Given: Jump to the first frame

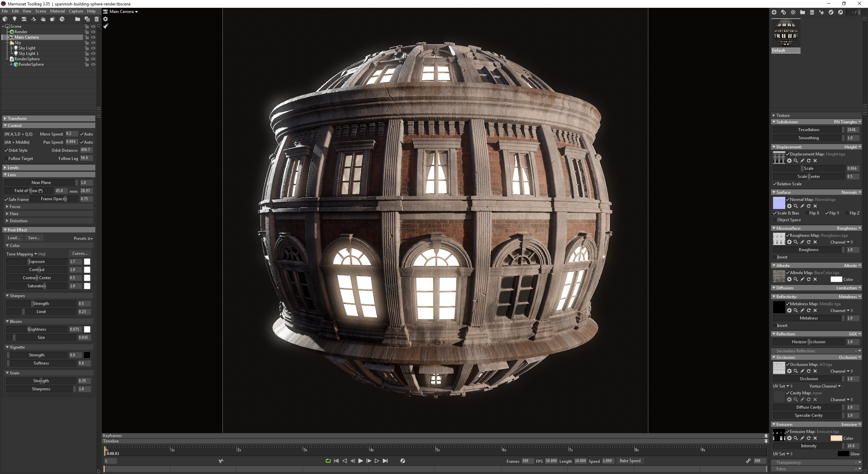Looking at the screenshot, I should [x=336, y=461].
